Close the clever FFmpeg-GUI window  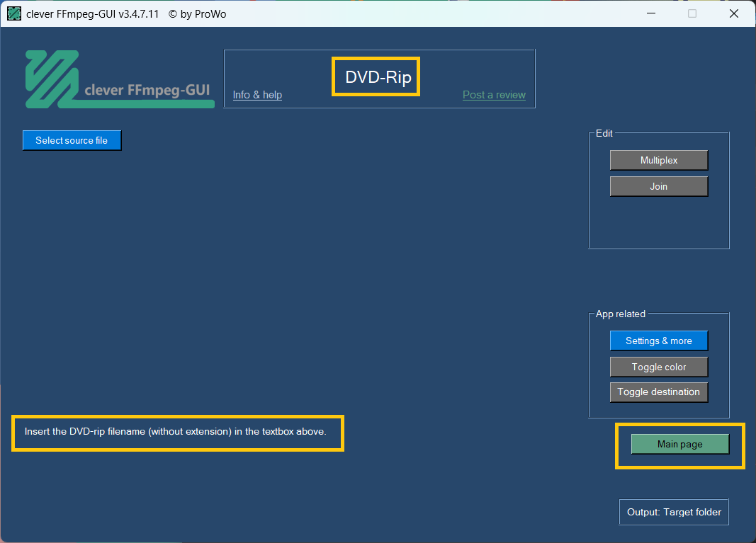[734, 13]
